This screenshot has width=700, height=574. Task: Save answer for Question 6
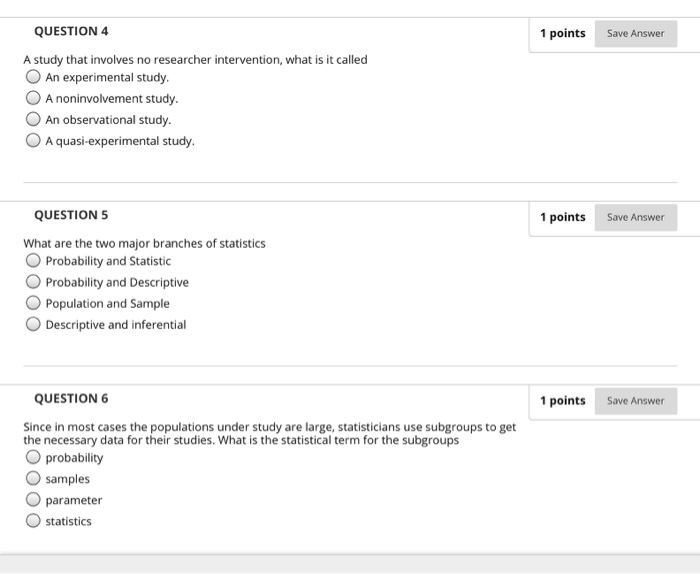pos(635,401)
